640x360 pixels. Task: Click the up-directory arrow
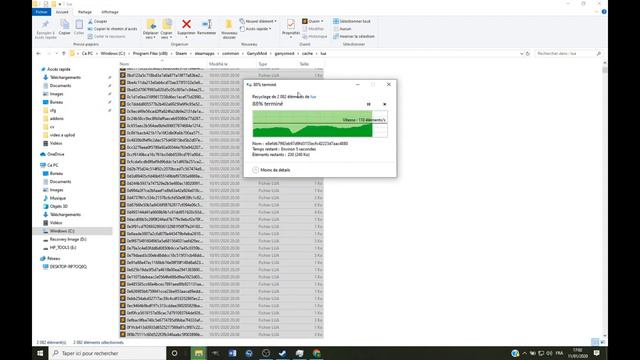[64, 53]
